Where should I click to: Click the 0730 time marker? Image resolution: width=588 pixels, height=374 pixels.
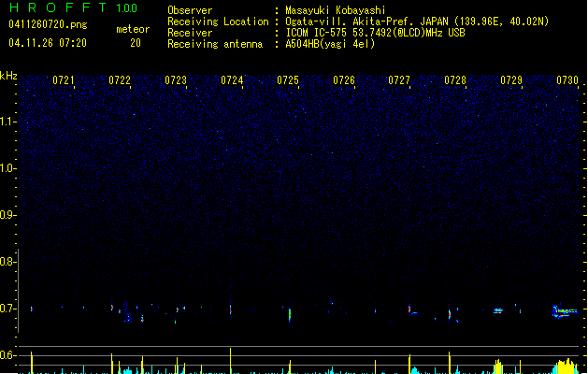pos(567,80)
